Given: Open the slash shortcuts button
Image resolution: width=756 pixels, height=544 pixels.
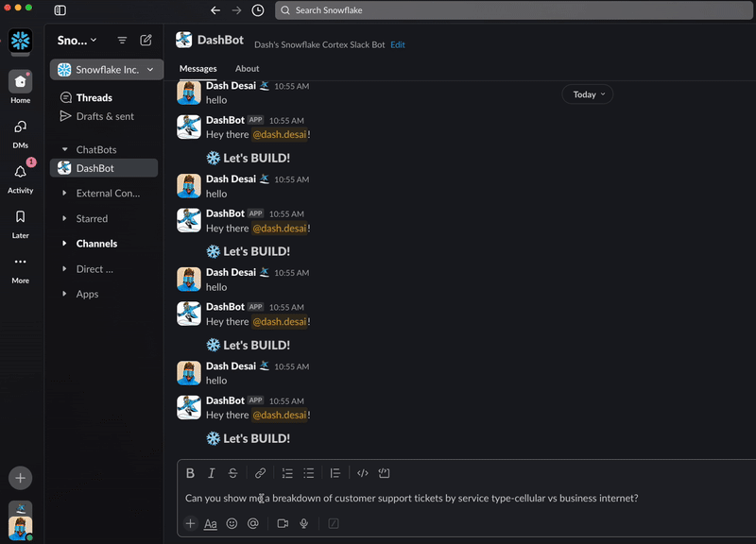Looking at the screenshot, I should tap(334, 523).
